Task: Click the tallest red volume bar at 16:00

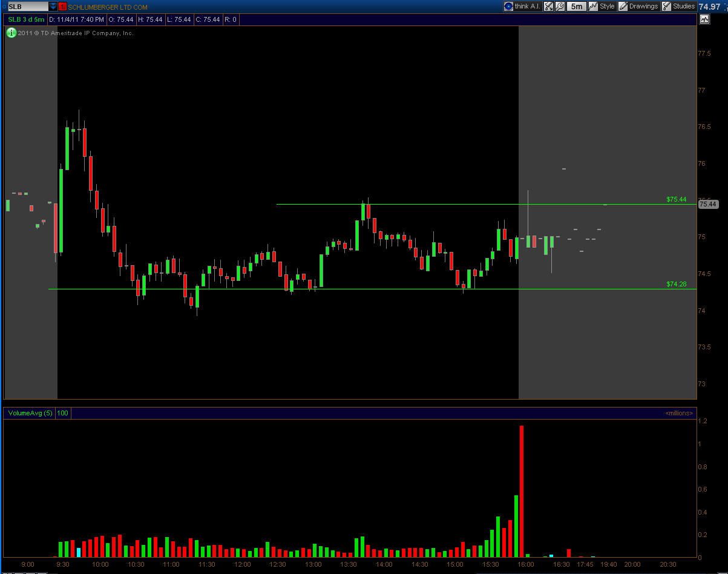Action: tap(522, 491)
